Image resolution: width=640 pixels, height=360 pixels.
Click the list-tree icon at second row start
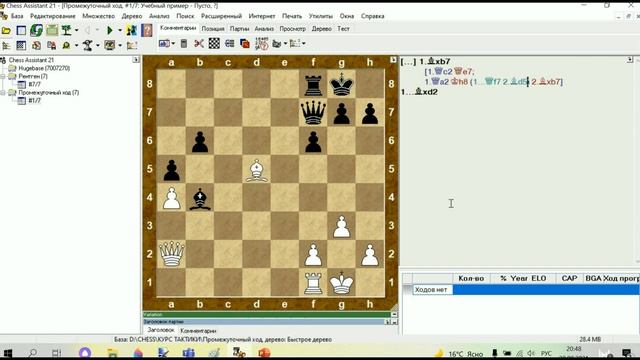6,45
